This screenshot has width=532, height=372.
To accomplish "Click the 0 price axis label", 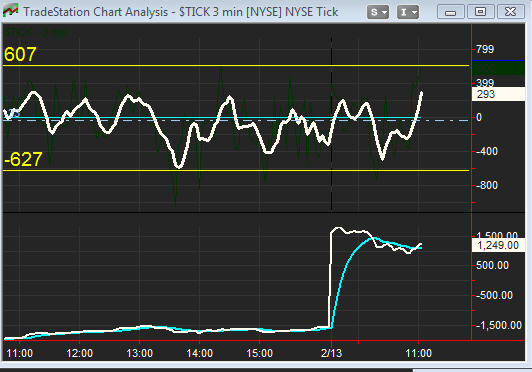I will (x=479, y=117).
